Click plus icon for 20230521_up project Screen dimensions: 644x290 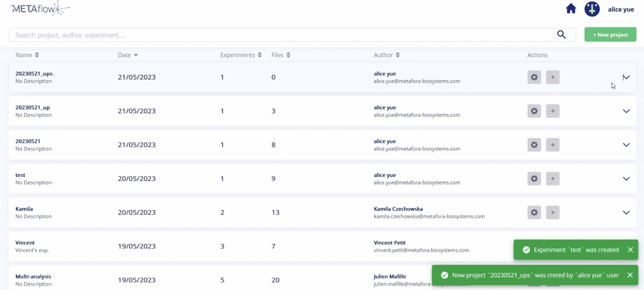553,111
